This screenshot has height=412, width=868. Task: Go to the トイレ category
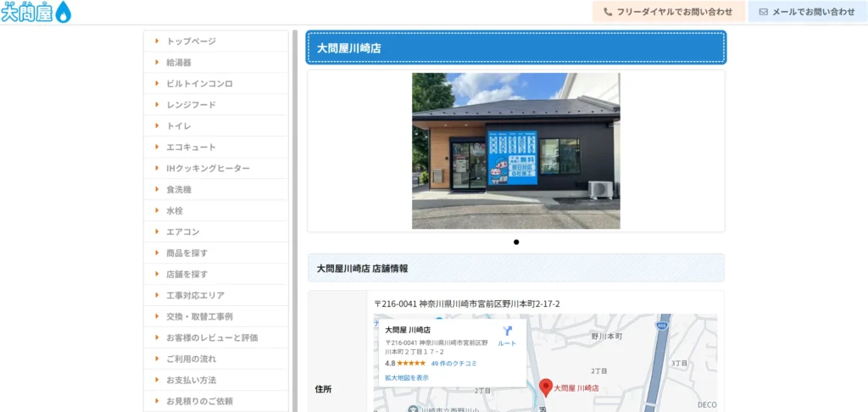(x=179, y=125)
